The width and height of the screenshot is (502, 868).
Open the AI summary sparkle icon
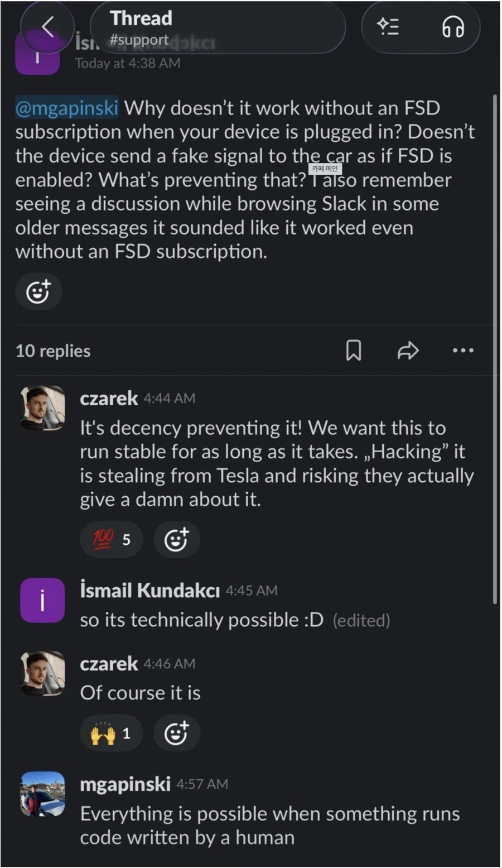(388, 26)
